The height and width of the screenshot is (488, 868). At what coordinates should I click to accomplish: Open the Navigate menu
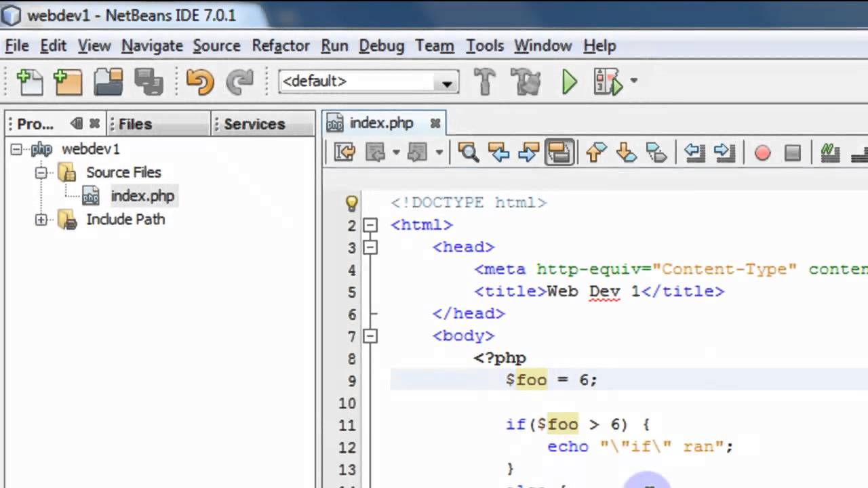click(152, 45)
